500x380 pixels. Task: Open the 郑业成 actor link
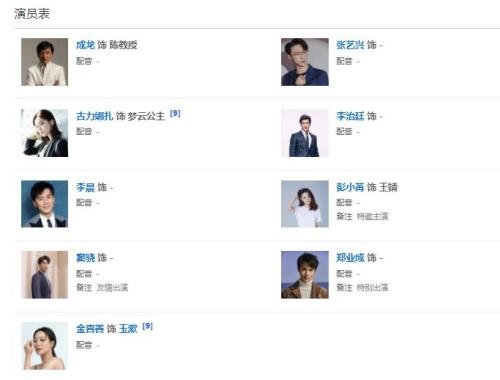coord(350,258)
